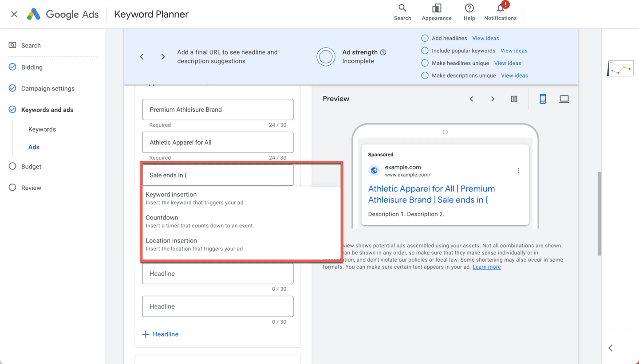Switch preview to desktop device
The width and height of the screenshot is (639, 364).
click(x=564, y=99)
